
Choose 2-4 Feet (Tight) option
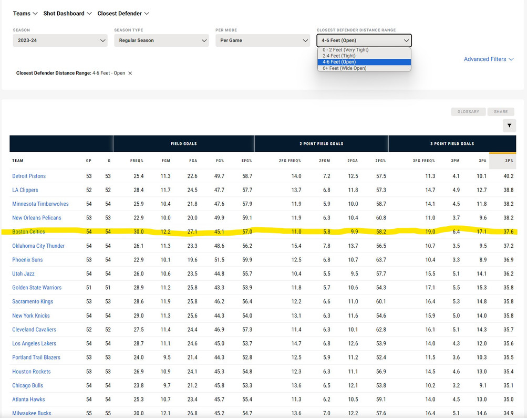pos(364,56)
